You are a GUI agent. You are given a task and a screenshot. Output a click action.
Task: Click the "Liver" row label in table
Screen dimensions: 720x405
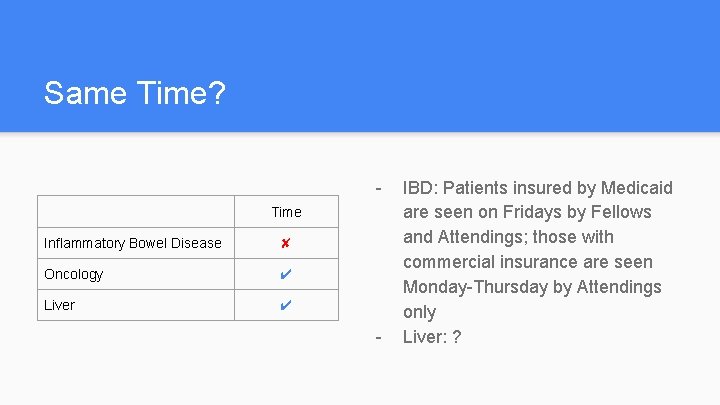60,305
